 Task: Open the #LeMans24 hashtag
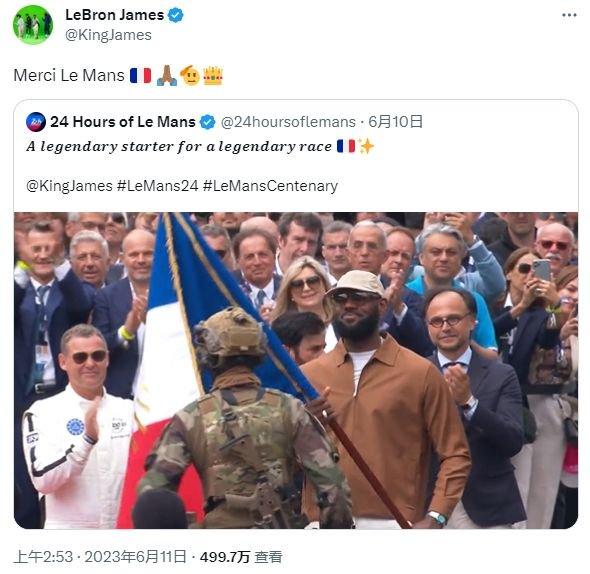tap(157, 186)
